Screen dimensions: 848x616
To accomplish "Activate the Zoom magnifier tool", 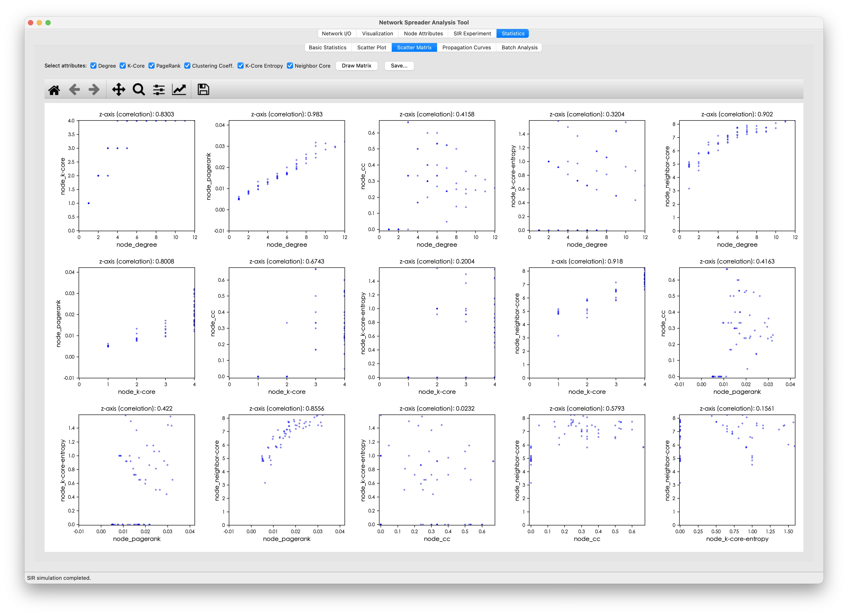I will 139,90.
